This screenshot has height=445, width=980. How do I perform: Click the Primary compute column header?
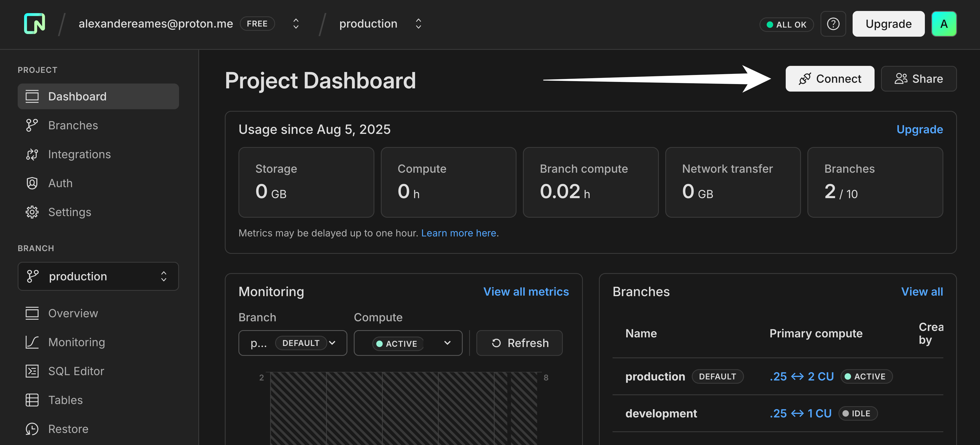pos(816,333)
